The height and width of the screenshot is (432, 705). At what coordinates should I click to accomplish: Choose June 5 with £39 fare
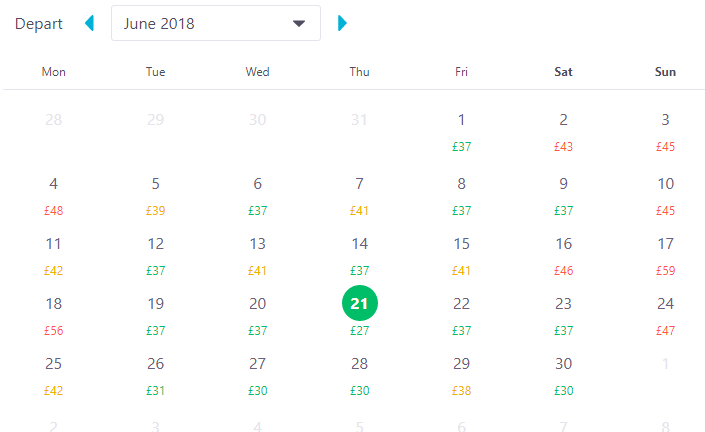point(156,193)
